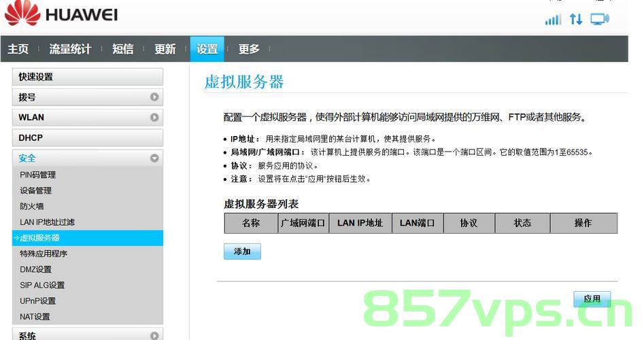The image size is (644, 340).
Task: Click the 虚拟服务器列表 heading
Action: [261, 204]
